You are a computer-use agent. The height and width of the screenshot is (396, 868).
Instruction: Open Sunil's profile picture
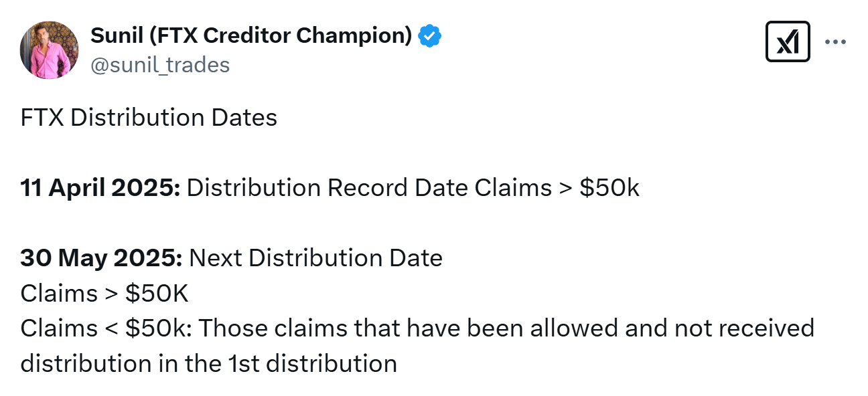[x=50, y=50]
